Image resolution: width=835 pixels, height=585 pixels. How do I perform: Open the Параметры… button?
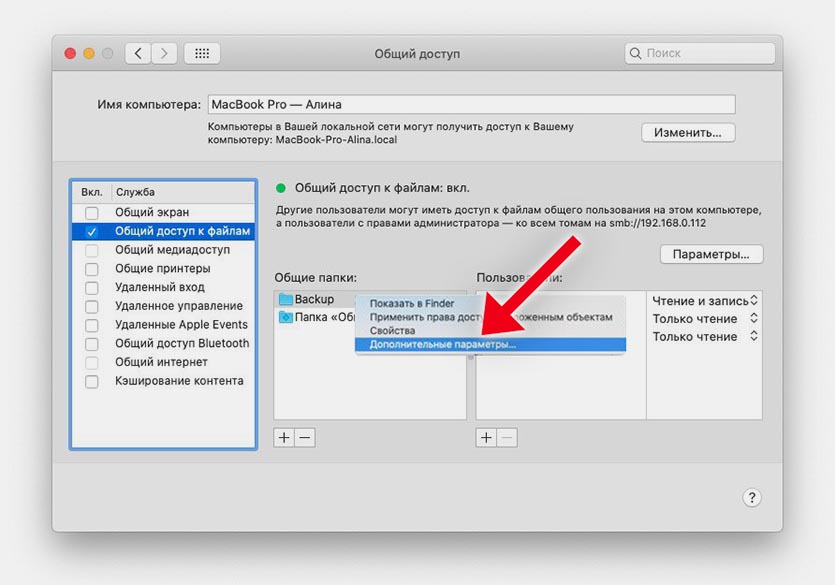point(711,254)
